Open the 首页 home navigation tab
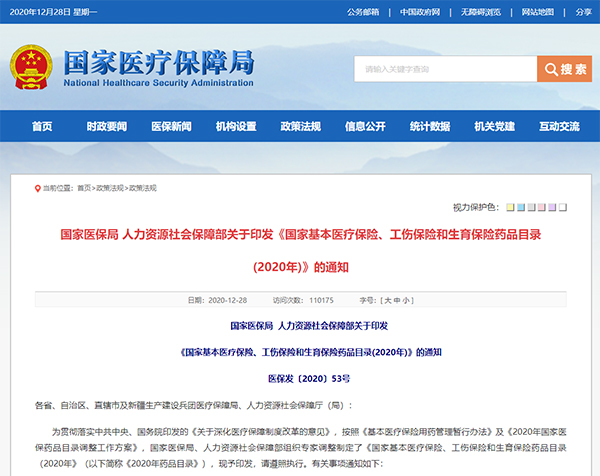600x476 pixels. tap(41, 127)
